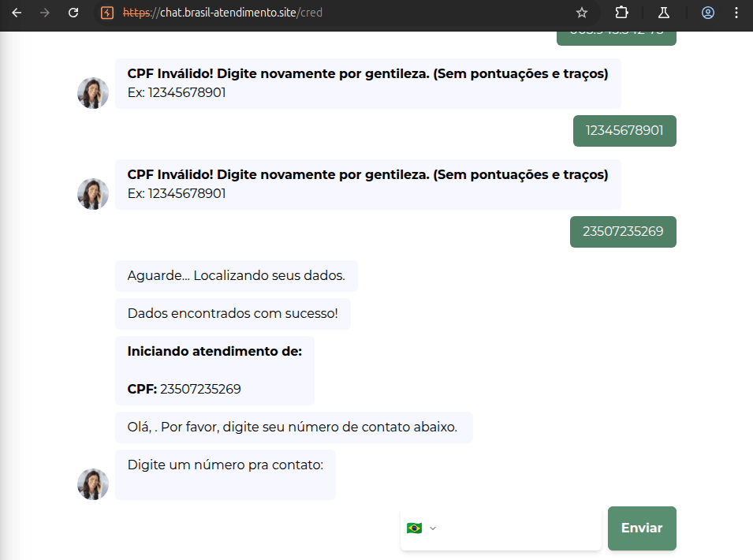Click the green 23507235269 message bubble

[x=623, y=231]
